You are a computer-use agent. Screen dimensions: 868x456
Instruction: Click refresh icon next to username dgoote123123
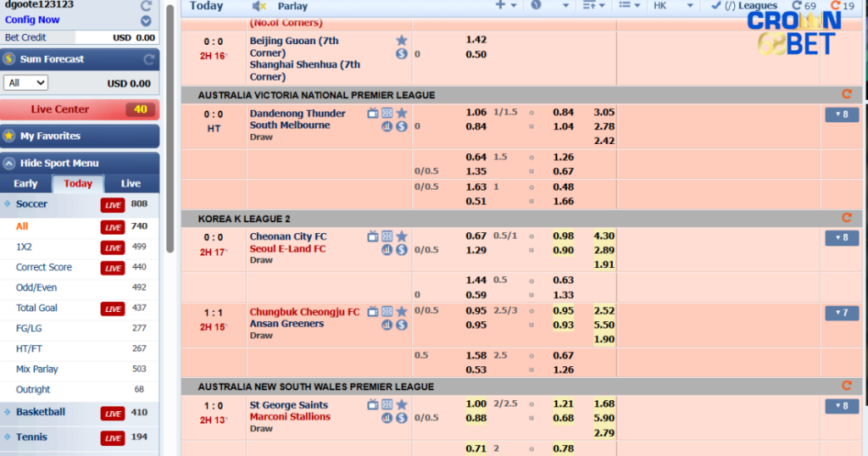pos(146,6)
